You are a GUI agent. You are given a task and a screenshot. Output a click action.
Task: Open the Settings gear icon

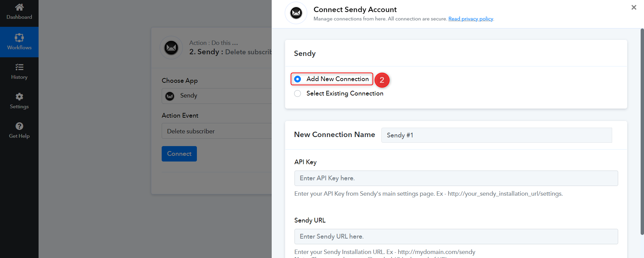(x=19, y=96)
